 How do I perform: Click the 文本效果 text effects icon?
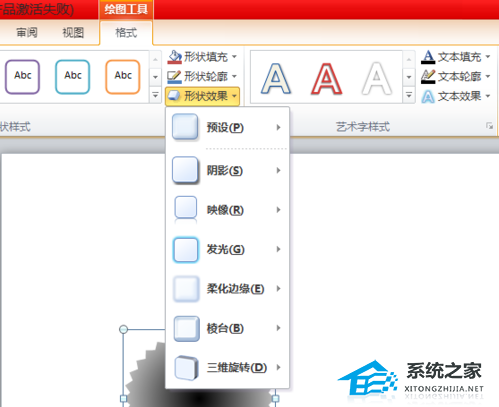coord(428,96)
